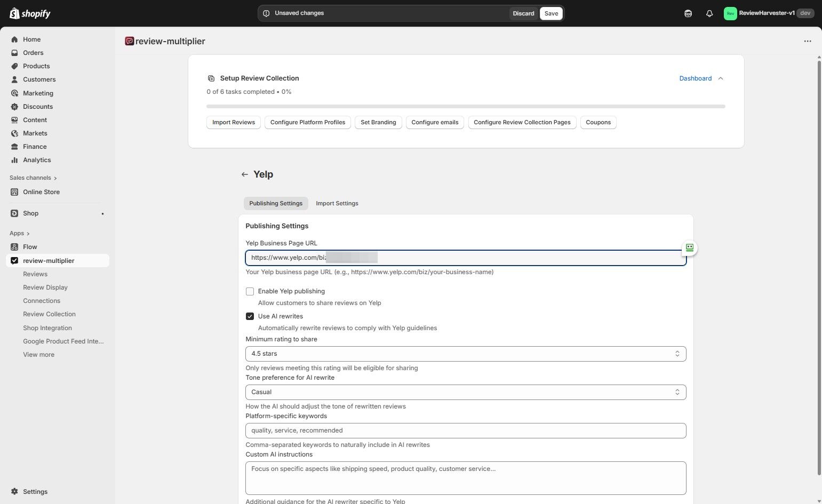
Task: Open the notifications bell
Action: pos(709,13)
